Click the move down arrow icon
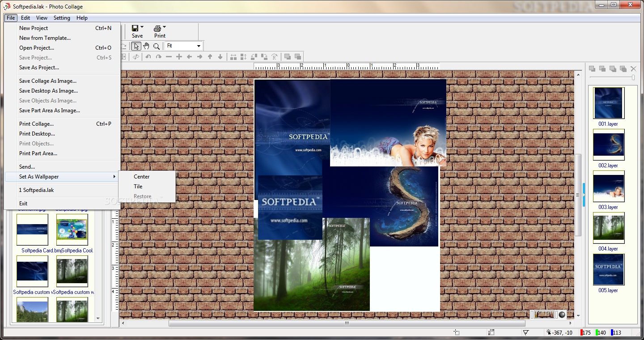 [x=220, y=57]
